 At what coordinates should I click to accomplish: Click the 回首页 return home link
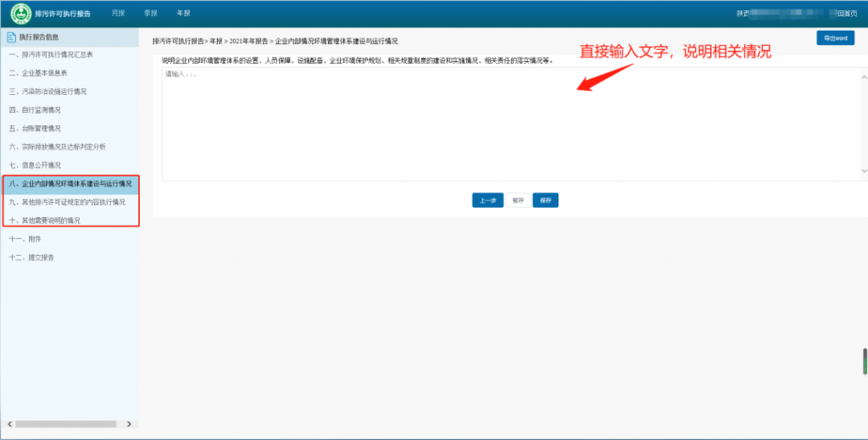(847, 14)
